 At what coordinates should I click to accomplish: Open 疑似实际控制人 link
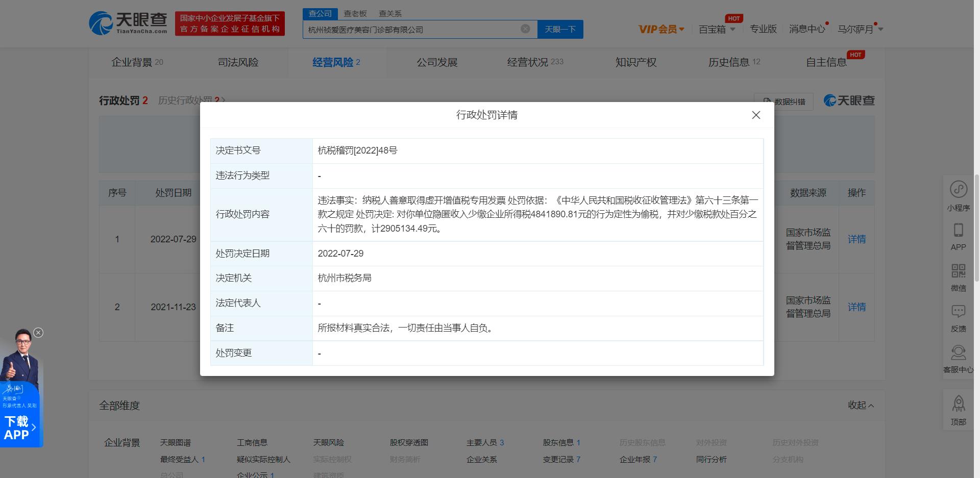click(263, 460)
